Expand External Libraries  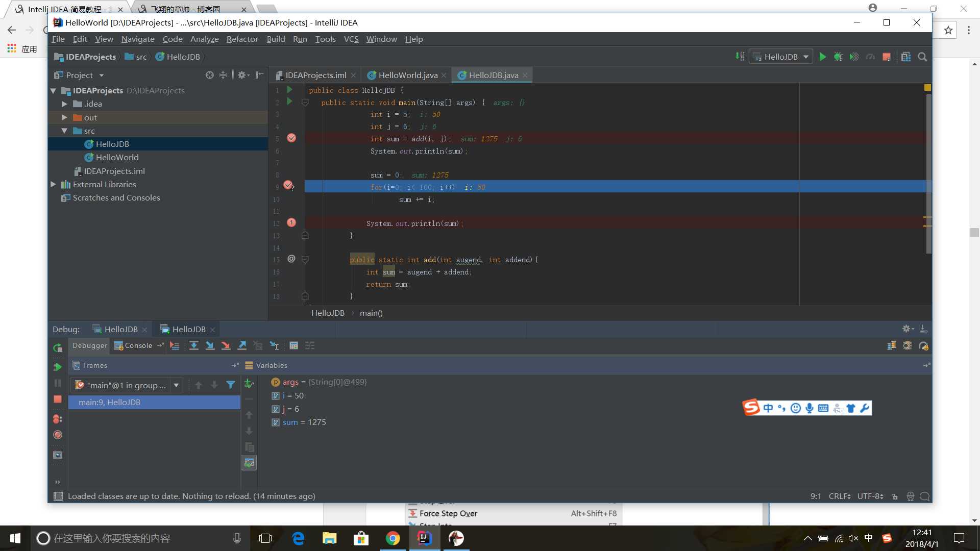(53, 184)
